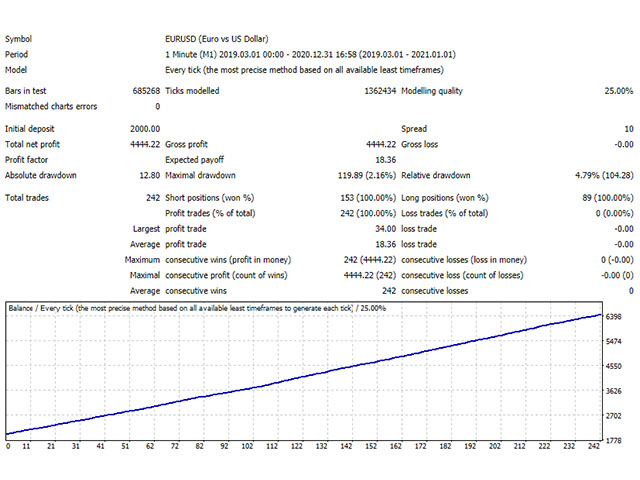Click the Modelling quality label
Screen dimensions: 640x480
coord(432,91)
